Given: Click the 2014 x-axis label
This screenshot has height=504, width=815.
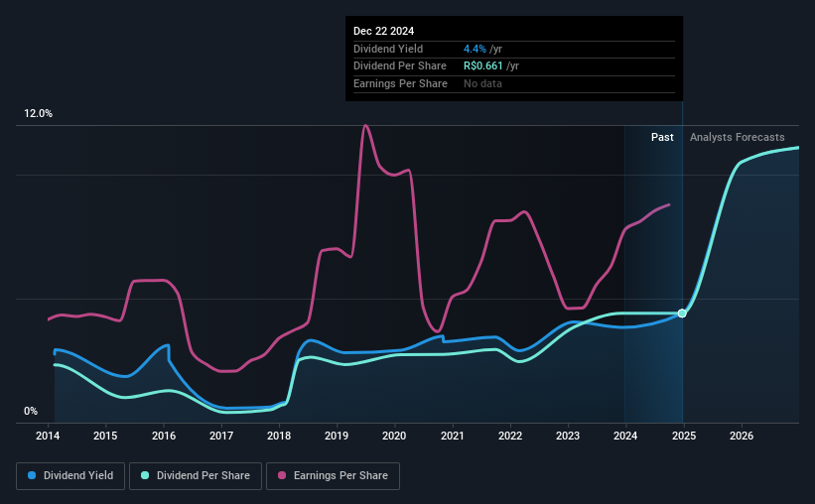Looking at the screenshot, I should [48, 436].
